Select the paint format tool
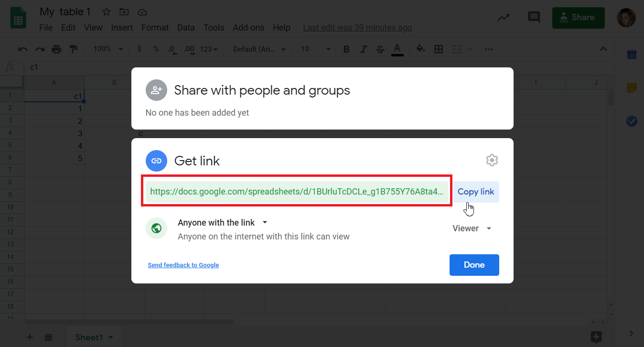The height and width of the screenshot is (347, 644). click(73, 49)
